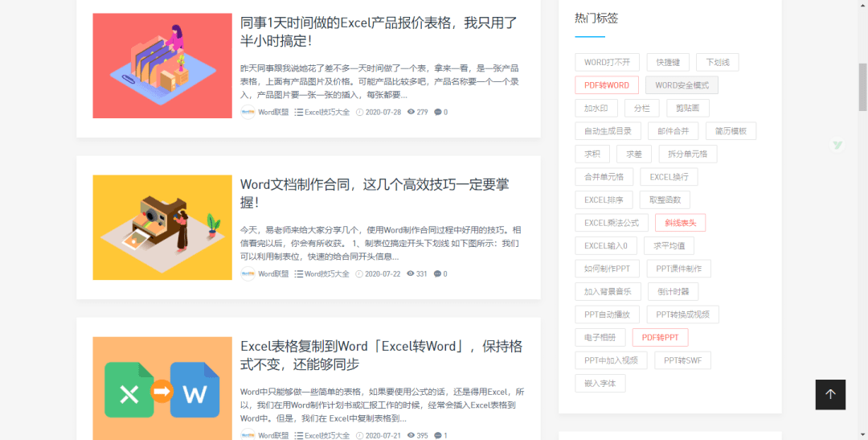
Task: Select the 求积 tag
Action: coord(592,154)
